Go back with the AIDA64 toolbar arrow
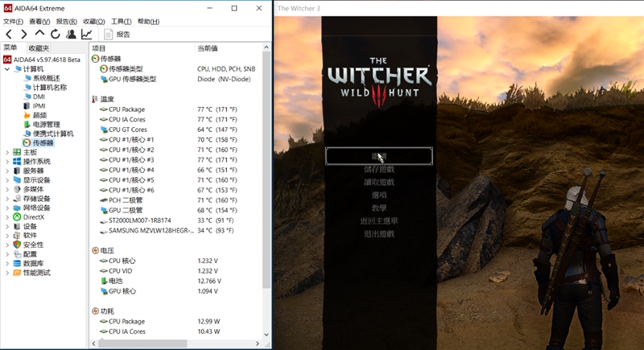This screenshot has width=644, height=350. [x=9, y=35]
